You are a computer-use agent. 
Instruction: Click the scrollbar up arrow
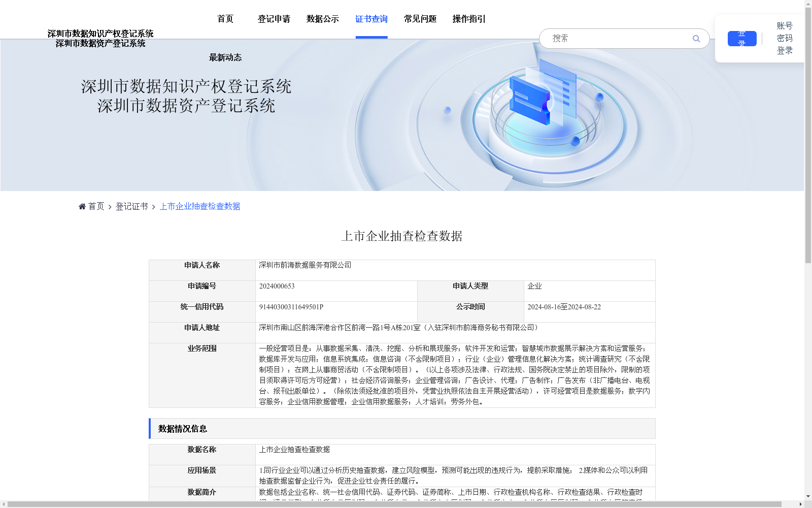(808, 4)
